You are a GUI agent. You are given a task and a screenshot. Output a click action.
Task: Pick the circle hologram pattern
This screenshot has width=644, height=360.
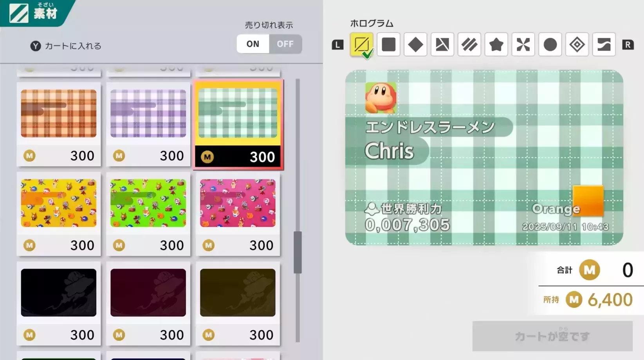tap(550, 45)
